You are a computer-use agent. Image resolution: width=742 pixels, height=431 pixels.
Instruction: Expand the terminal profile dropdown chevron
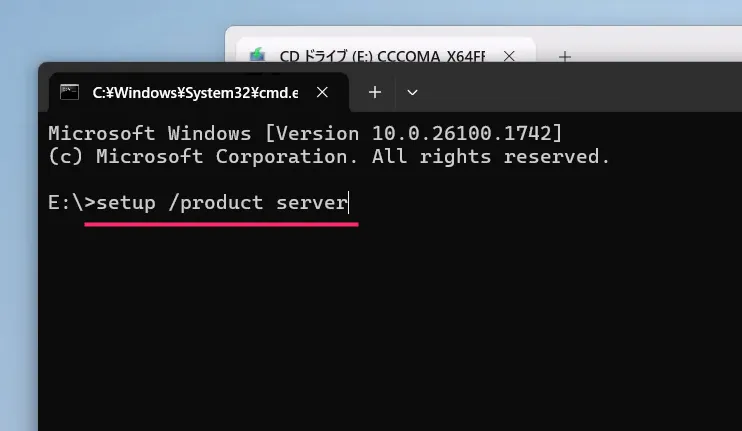tap(412, 92)
